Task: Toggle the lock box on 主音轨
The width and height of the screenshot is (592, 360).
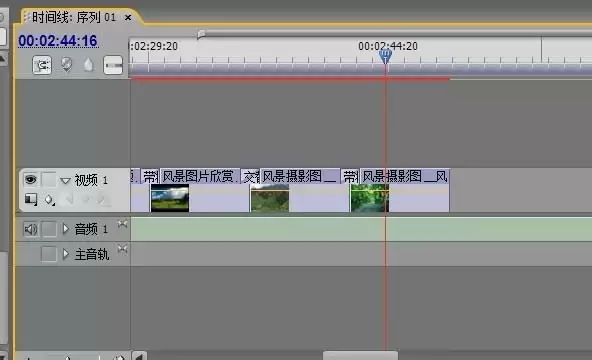Action: [x=49, y=254]
